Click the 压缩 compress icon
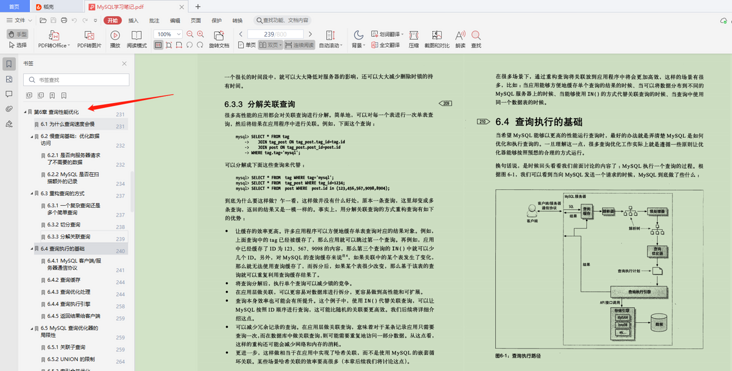Screen dimensions: 732x371 click(x=414, y=39)
